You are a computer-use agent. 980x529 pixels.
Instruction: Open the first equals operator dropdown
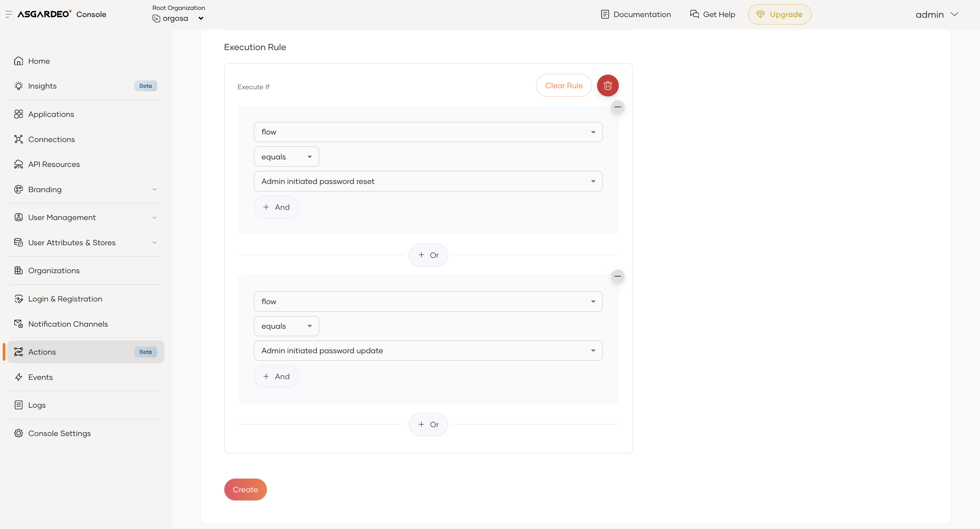coord(286,157)
